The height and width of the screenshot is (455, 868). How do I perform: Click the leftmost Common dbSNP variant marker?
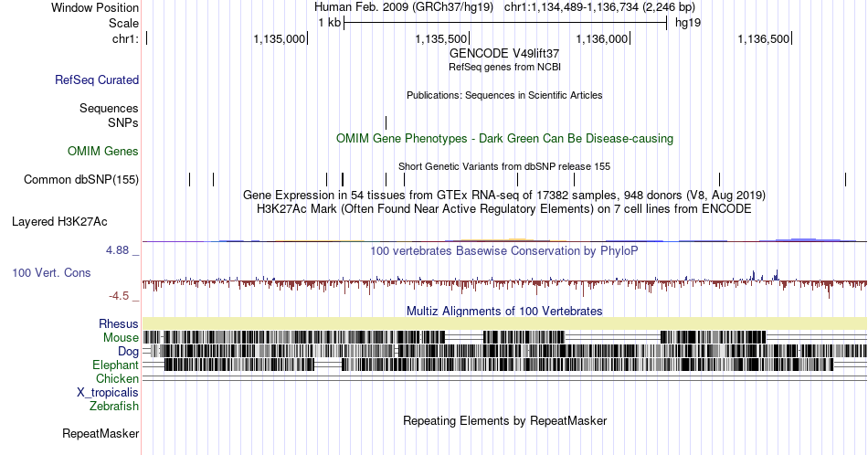tap(189, 179)
